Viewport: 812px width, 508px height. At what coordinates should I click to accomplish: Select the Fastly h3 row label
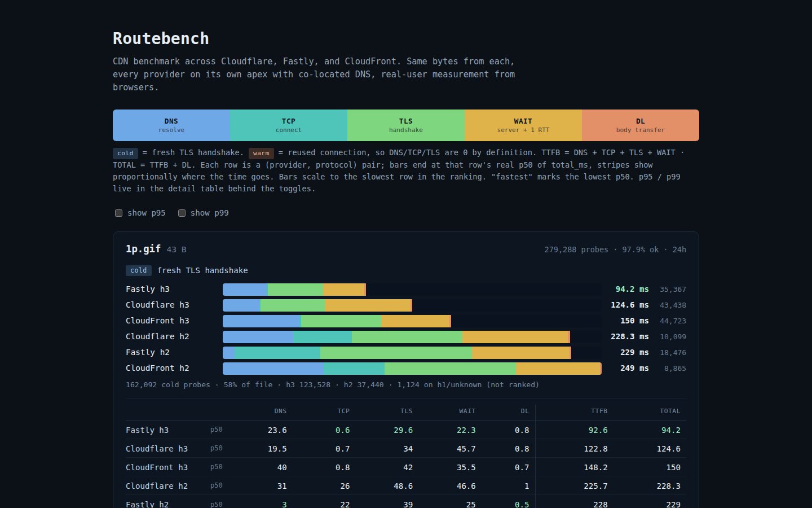[147, 289]
